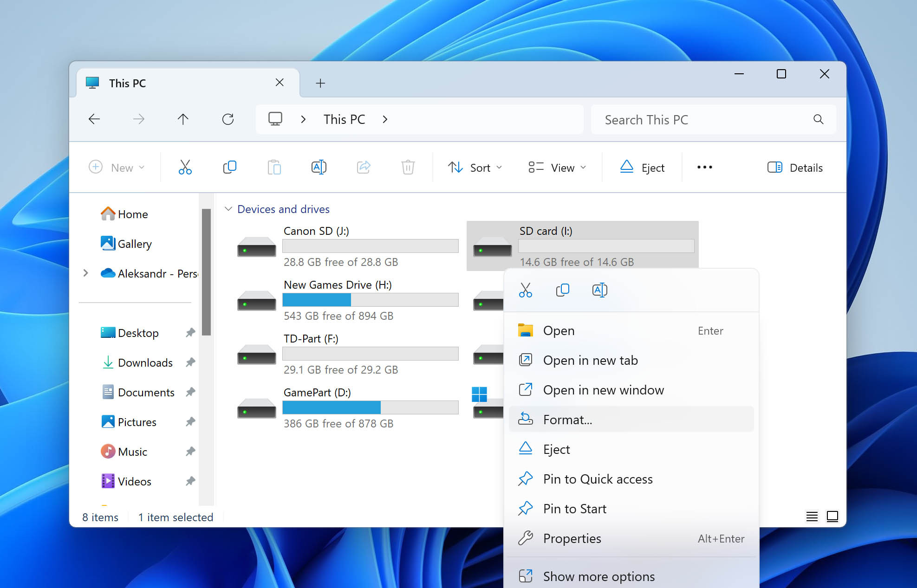Image resolution: width=917 pixels, height=588 pixels.
Task: Choose Open in new window
Action: click(x=631, y=390)
